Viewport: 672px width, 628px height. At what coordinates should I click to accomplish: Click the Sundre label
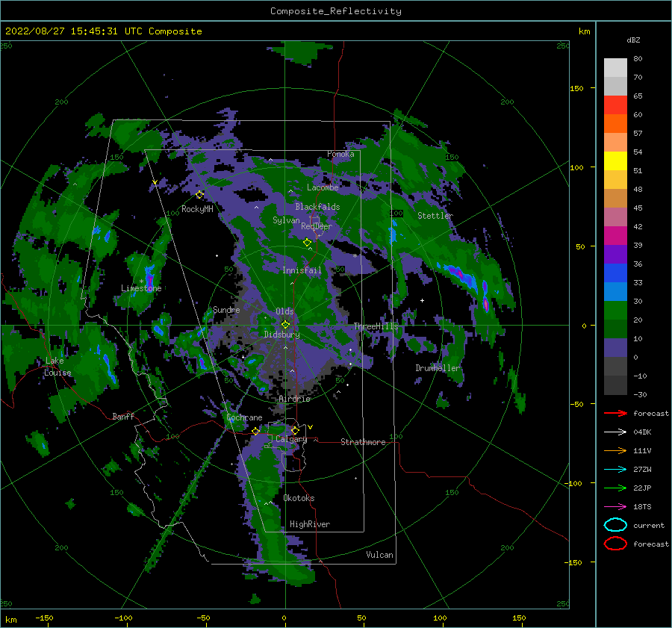point(226,310)
